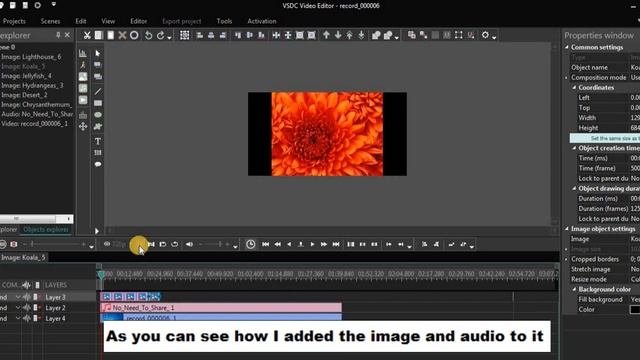Move object one layer up
The height and width of the screenshot is (360, 640).
(x=326, y=36)
